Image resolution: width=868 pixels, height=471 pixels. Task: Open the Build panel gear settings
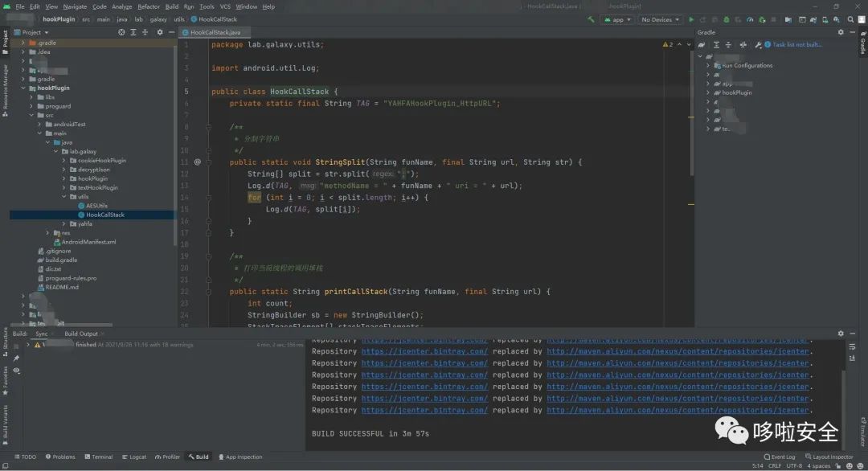coord(841,334)
